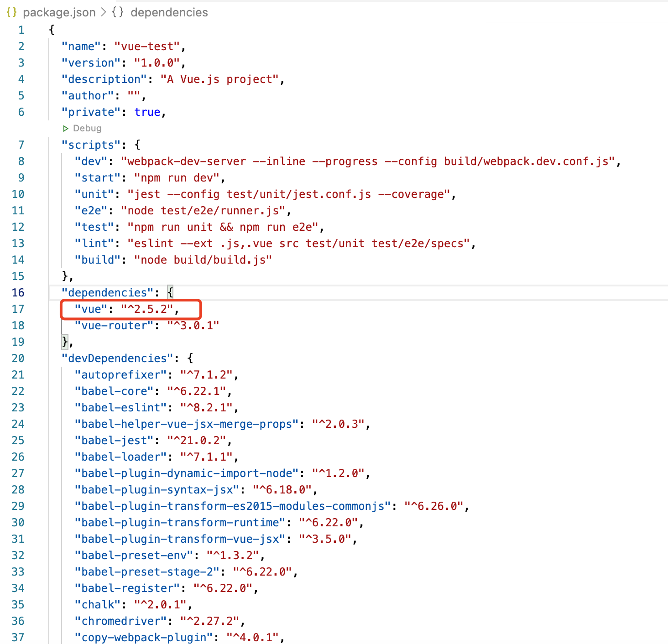Click the "vue-test" name value
The width and height of the screenshot is (668, 644).
point(147,47)
